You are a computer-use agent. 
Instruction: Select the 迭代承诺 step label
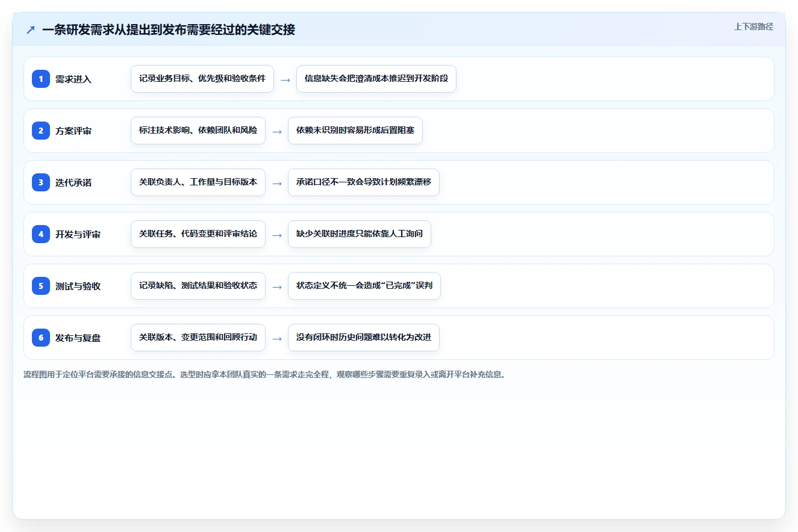[x=73, y=182]
